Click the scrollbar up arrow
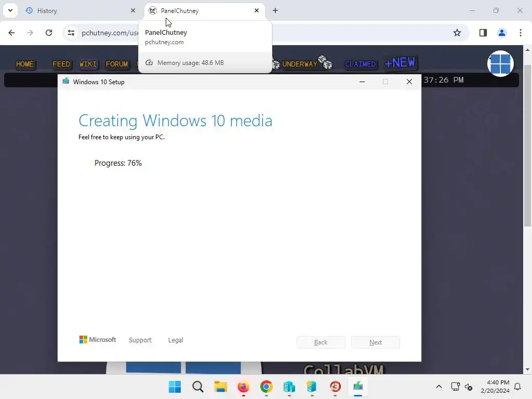Screen dimensions: 532x399 pyautogui.click(x=527, y=50)
